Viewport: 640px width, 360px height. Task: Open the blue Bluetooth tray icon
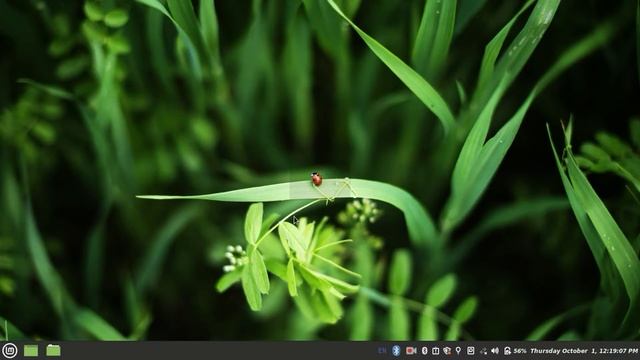pos(396,351)
